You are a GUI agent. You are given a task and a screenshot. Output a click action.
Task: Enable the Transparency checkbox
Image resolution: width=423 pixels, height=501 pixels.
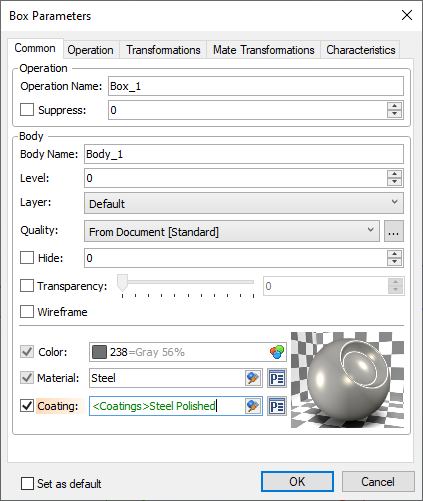click(27, 286)
